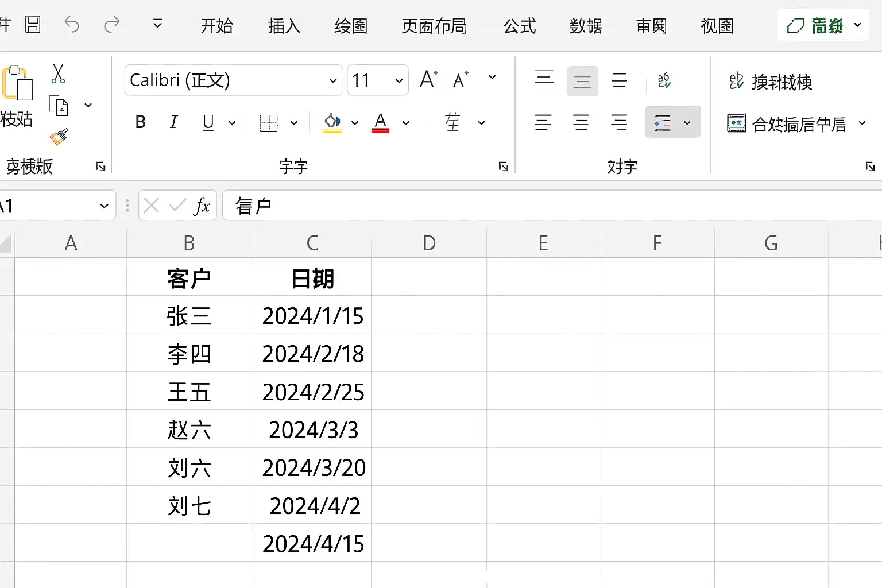Image resolution: width=882 pixels, height=588 pixels.
Task: Toggle bottom vertical alignment
Action: point(620,81)
